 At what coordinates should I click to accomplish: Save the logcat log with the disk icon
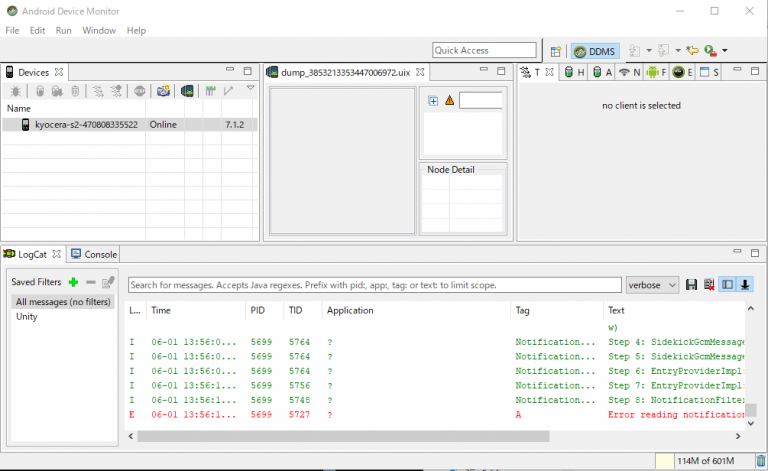coord(691,285)
